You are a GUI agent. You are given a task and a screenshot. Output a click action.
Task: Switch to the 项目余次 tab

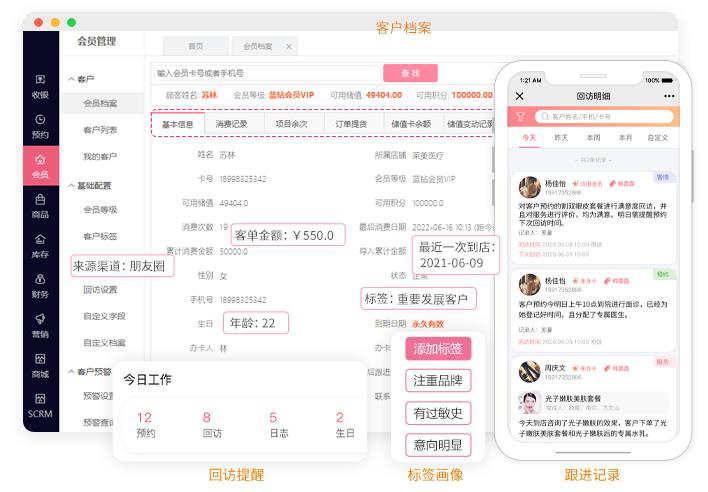click(x=291, y=124)
